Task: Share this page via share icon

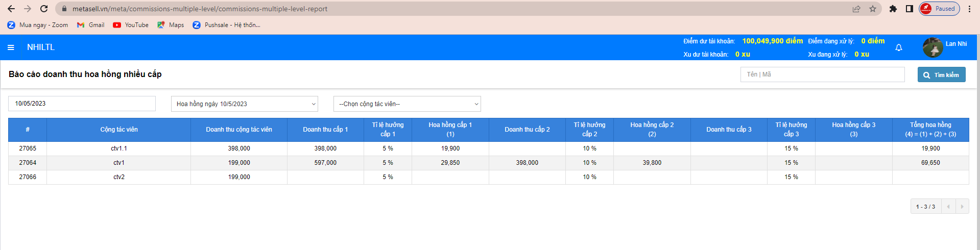Action: [856, 9]
